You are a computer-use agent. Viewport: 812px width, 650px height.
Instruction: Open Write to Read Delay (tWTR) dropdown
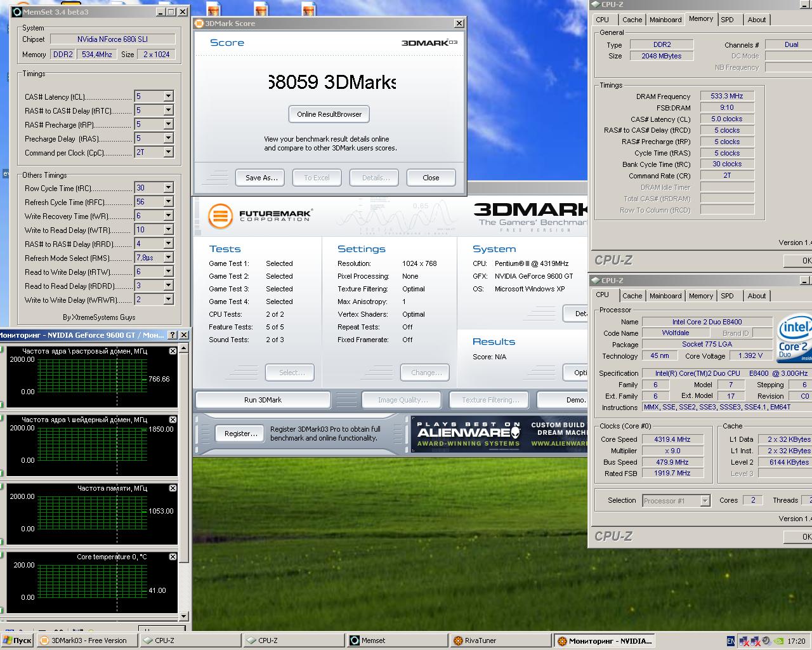pos(168,230)
